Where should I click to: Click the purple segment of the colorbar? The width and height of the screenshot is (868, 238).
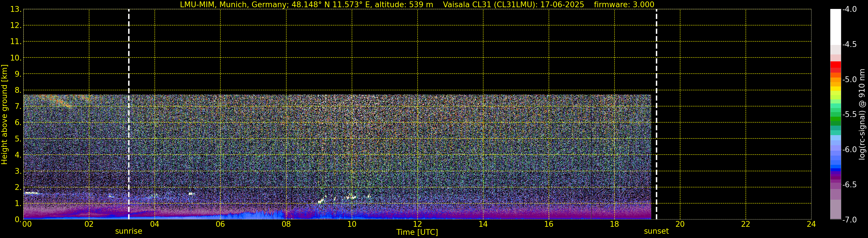click(x=835, y=176)
